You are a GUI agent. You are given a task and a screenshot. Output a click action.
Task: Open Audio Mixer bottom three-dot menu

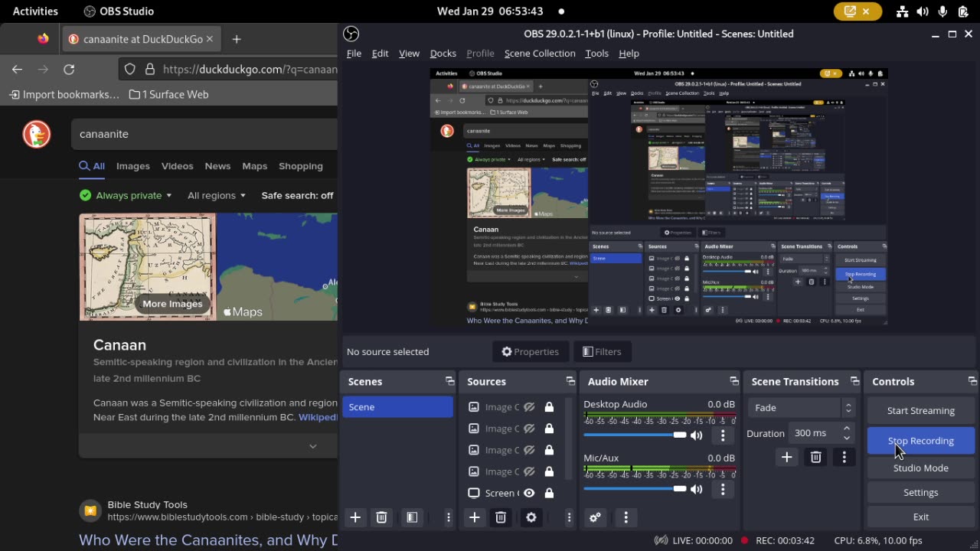coord(626,517)
